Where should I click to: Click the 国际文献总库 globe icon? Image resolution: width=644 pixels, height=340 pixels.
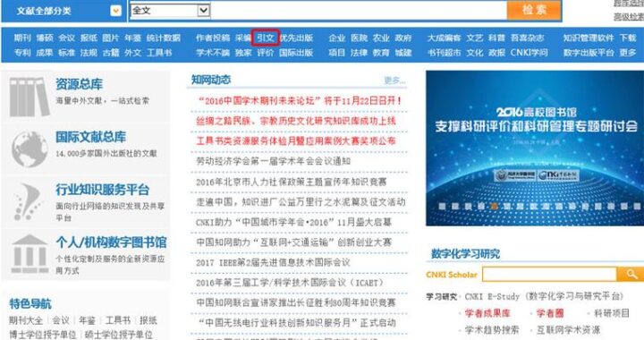pos(30,149)
